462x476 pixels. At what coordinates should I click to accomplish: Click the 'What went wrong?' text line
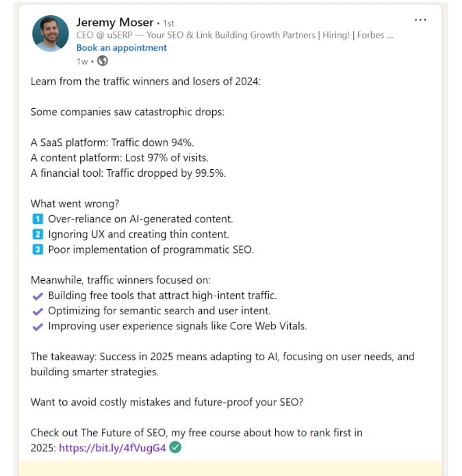pos(75,203)
